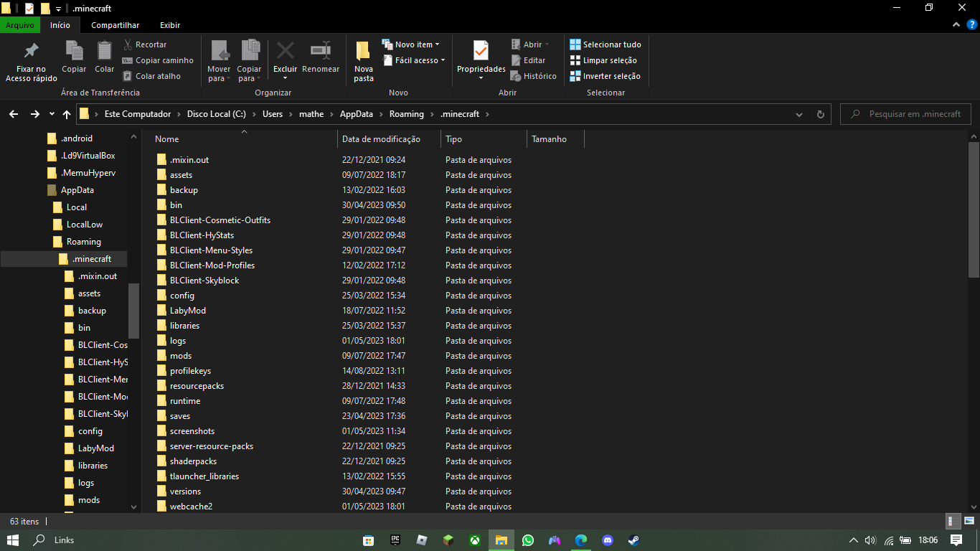
Task: Switch to large icons view layout icon
Action: (x=969, y=522)
